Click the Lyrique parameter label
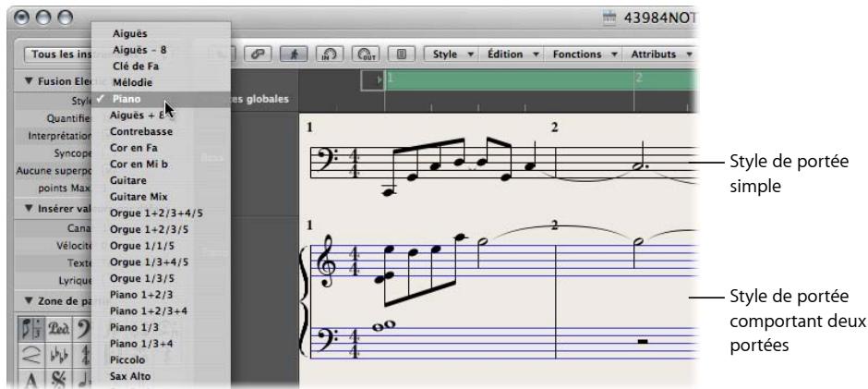868x389 pixels. [76, 280]
